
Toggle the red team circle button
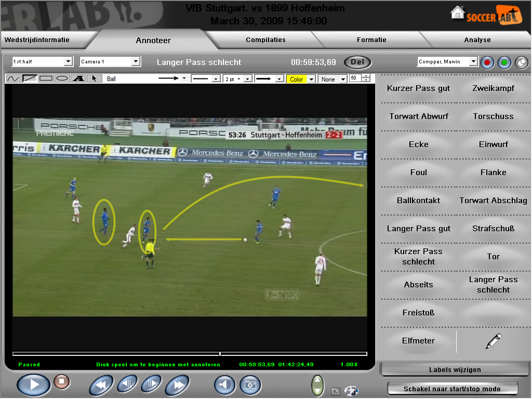pos(487,62)
